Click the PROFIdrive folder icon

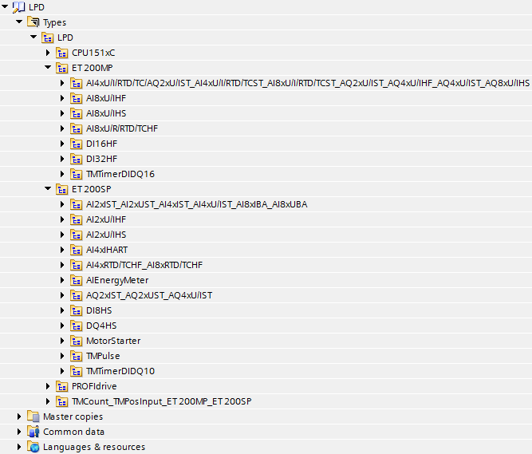[62, 386]
